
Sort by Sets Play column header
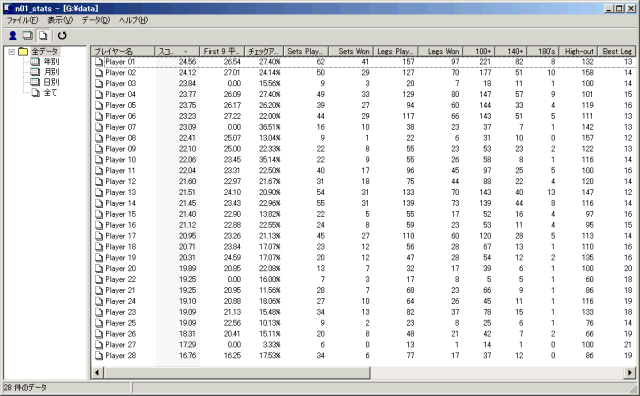tap(306, 51)
